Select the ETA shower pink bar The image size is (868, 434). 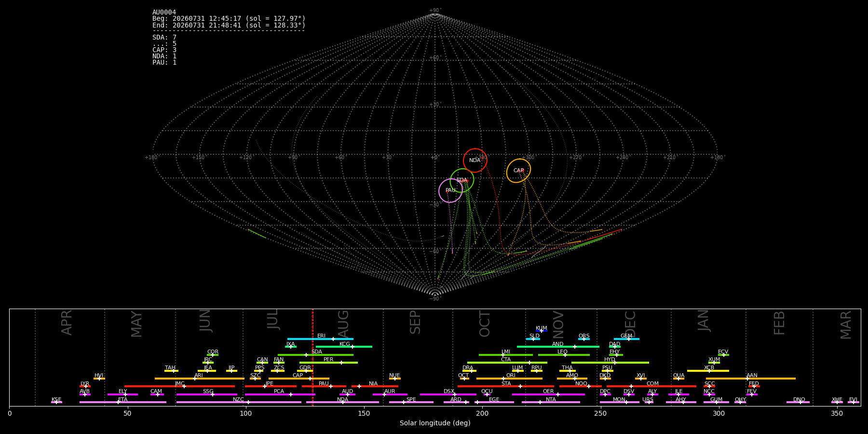pos(123,402)
